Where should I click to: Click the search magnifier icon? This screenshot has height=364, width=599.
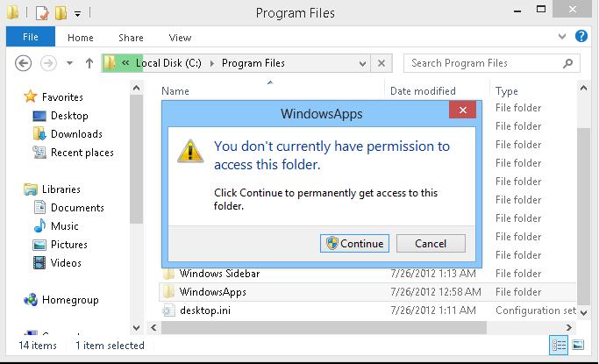click(567, 63)
